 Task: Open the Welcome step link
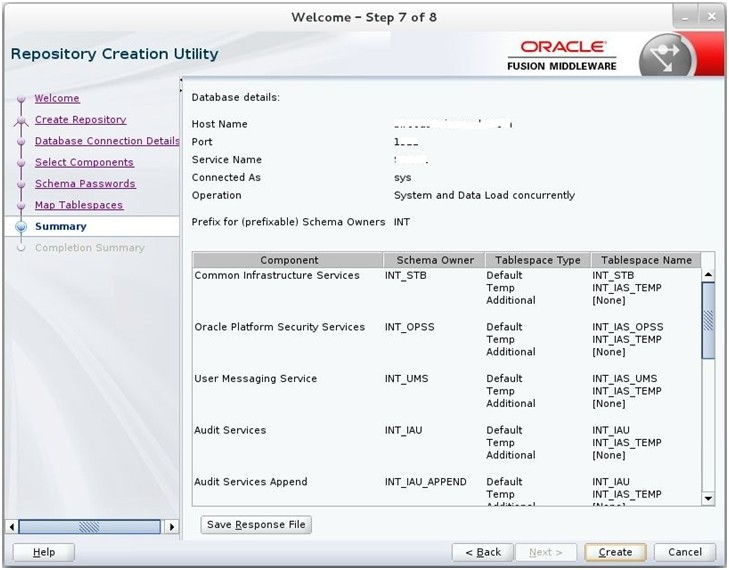[x=57, y=98]
